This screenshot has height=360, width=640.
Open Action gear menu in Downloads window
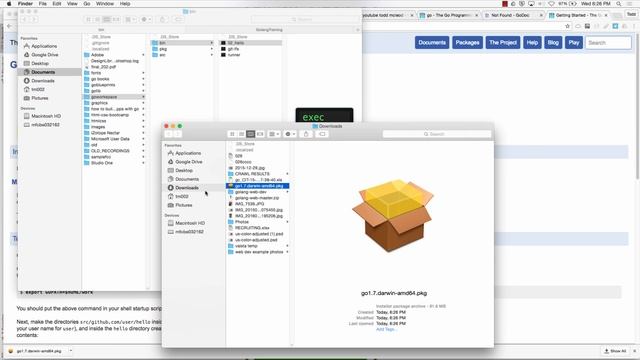[290, 134]
